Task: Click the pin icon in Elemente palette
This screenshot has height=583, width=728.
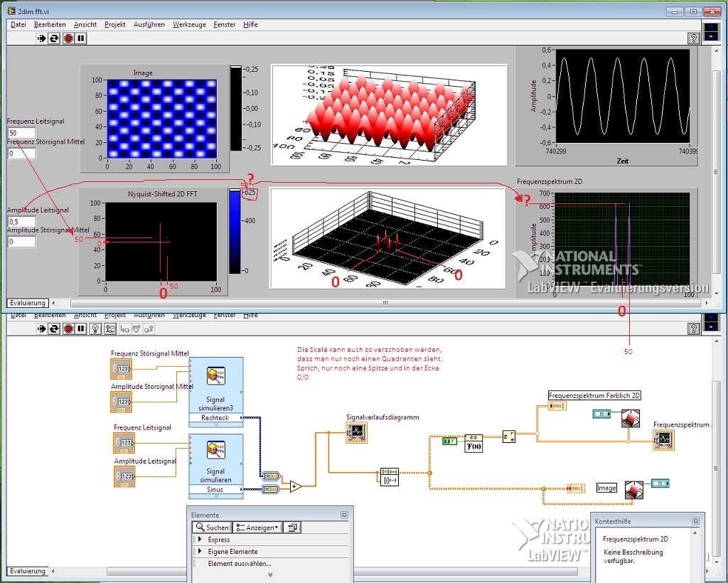Action: [292, 528]
